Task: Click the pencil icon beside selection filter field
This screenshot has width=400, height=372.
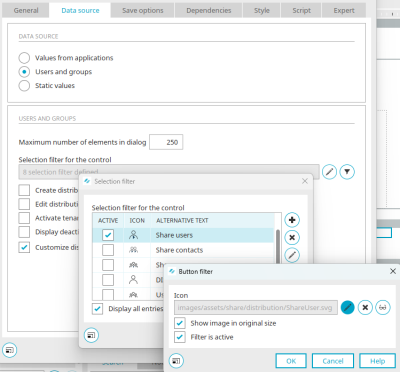Action: click(x=329, y=172)
